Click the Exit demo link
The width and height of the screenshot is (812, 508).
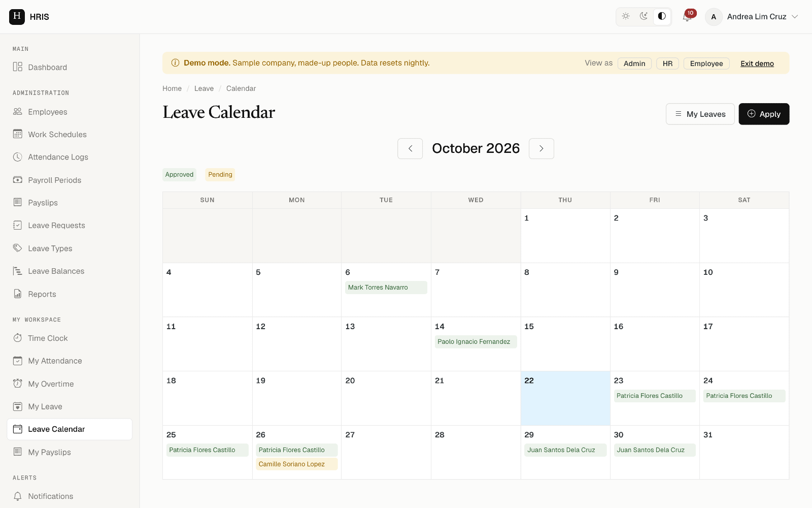[757, 63]
